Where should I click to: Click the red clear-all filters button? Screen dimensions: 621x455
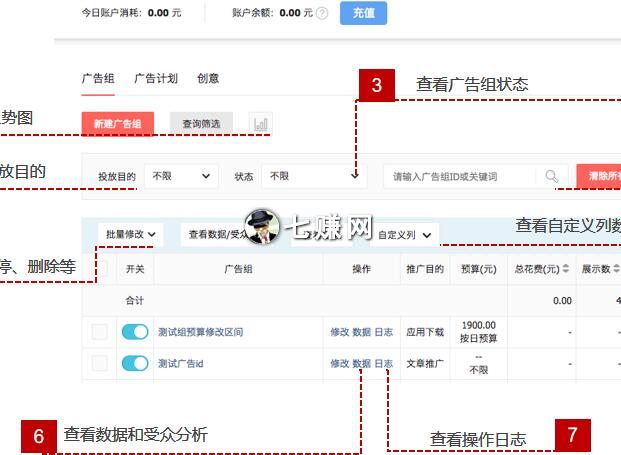tap(599, 176)
